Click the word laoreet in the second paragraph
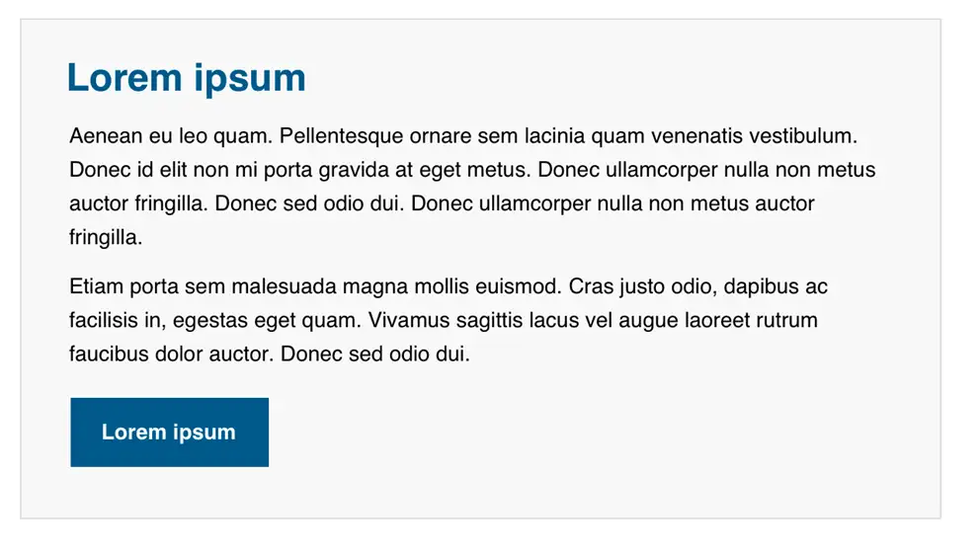This screenshot has width=980, height=556. [717, 320]
